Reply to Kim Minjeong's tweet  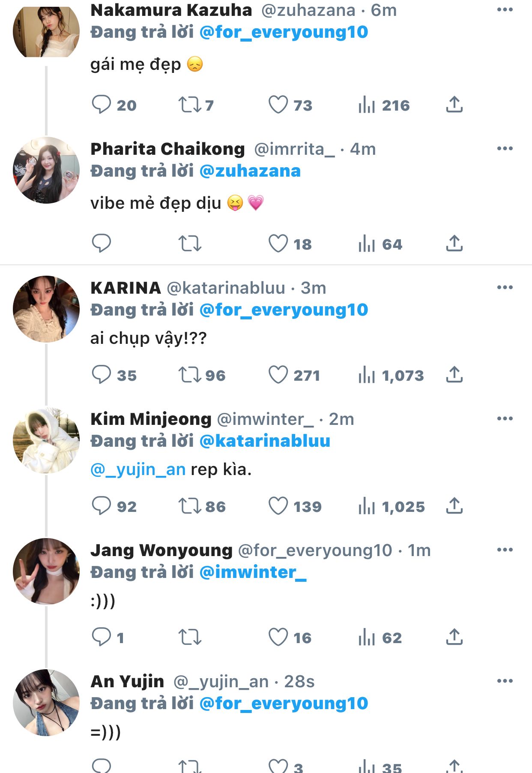click(102, 506)
